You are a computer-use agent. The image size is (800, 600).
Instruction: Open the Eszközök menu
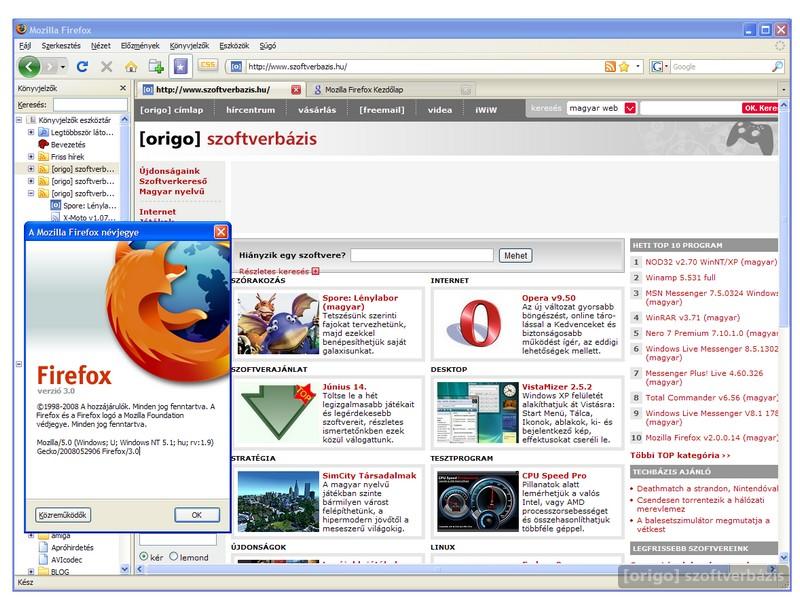[234, 45]
